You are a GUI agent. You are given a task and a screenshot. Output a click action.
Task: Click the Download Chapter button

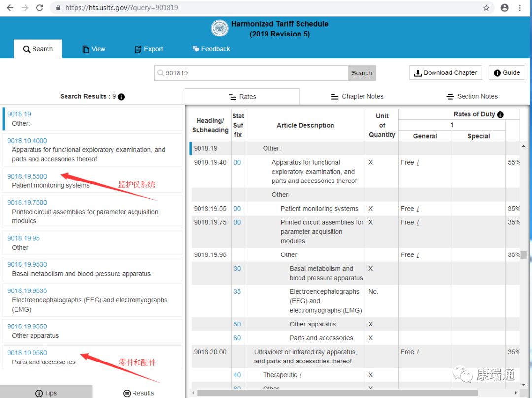(x=445, y=72)
